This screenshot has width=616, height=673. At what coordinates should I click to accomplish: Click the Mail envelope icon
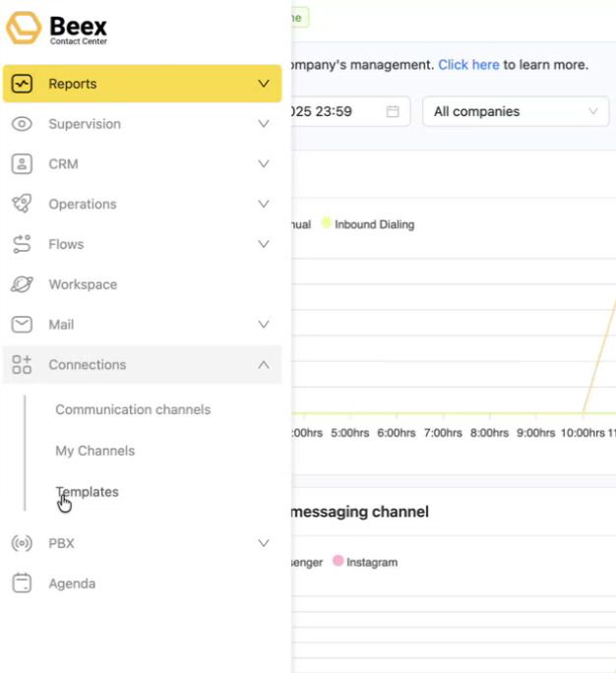coord(22,325)
